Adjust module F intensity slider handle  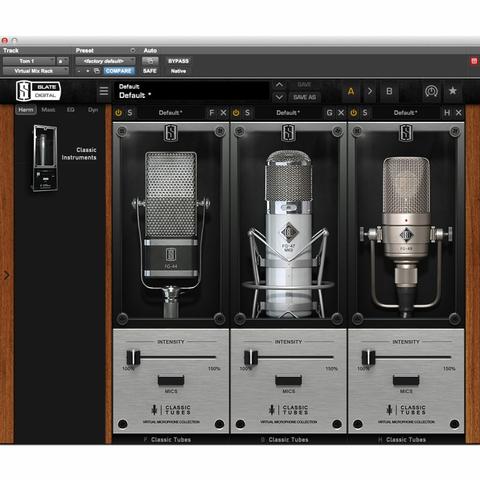coord(133,357)
